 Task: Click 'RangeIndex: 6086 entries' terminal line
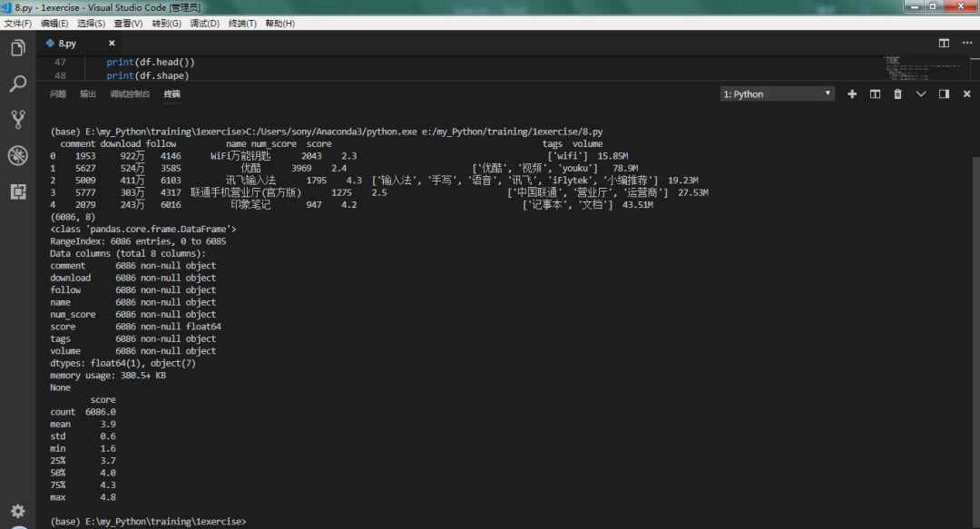point(138,241)
